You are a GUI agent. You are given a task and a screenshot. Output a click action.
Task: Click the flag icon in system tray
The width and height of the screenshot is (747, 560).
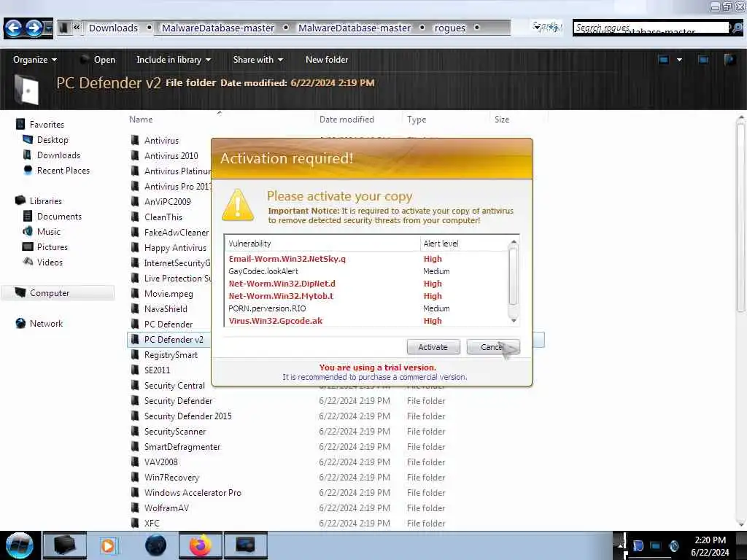click(638, 545)
